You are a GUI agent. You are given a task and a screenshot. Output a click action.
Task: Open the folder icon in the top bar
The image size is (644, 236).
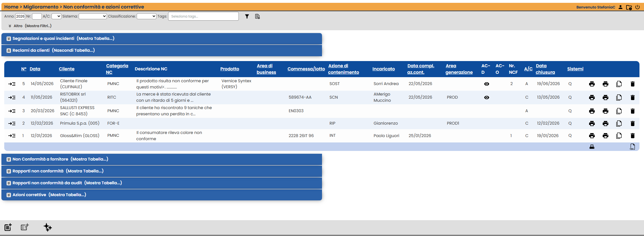coord(629,7)
